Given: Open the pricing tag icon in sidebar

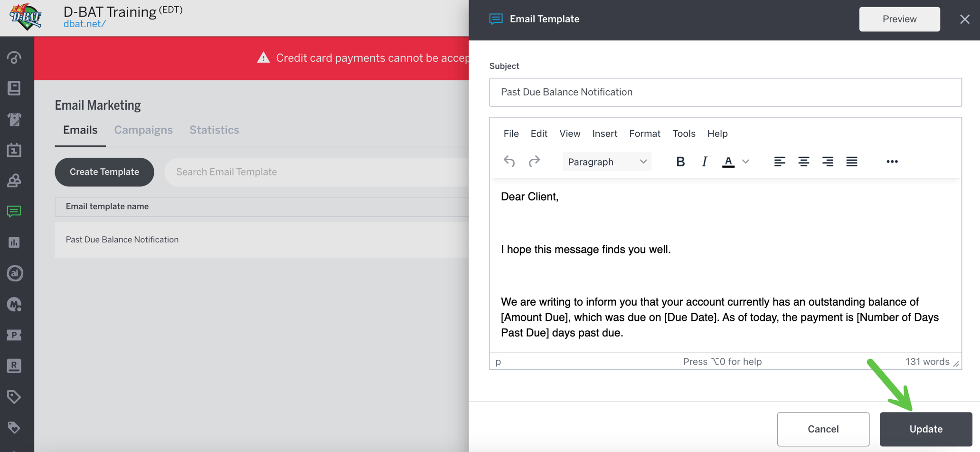Looking at the screenshot, I should tap(15, 397).
